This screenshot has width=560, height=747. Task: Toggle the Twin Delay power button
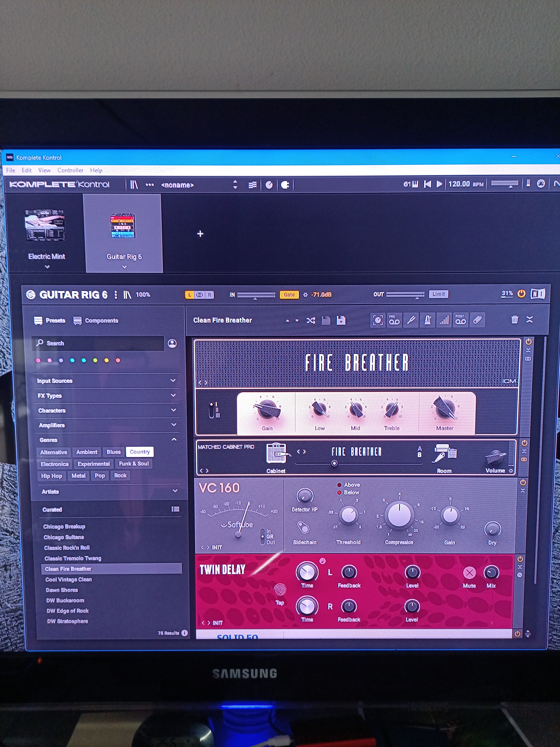click(x=520, y=559)
